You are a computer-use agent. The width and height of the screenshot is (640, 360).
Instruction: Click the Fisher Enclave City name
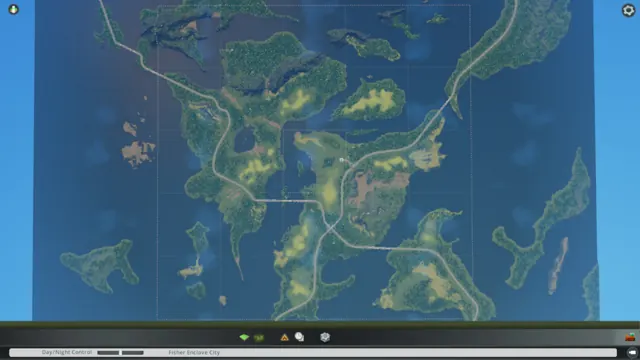tap(194, 352)
